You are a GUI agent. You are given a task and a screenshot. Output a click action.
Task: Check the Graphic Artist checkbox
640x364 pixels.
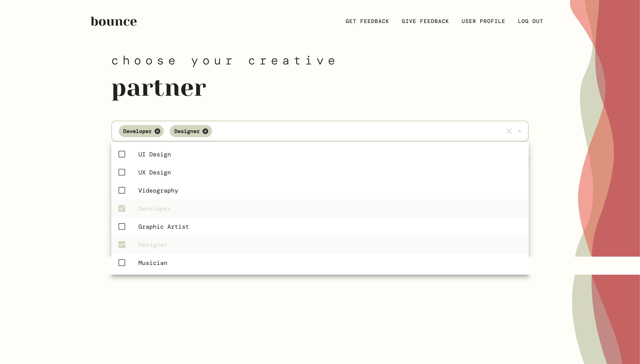coord(122,226)
